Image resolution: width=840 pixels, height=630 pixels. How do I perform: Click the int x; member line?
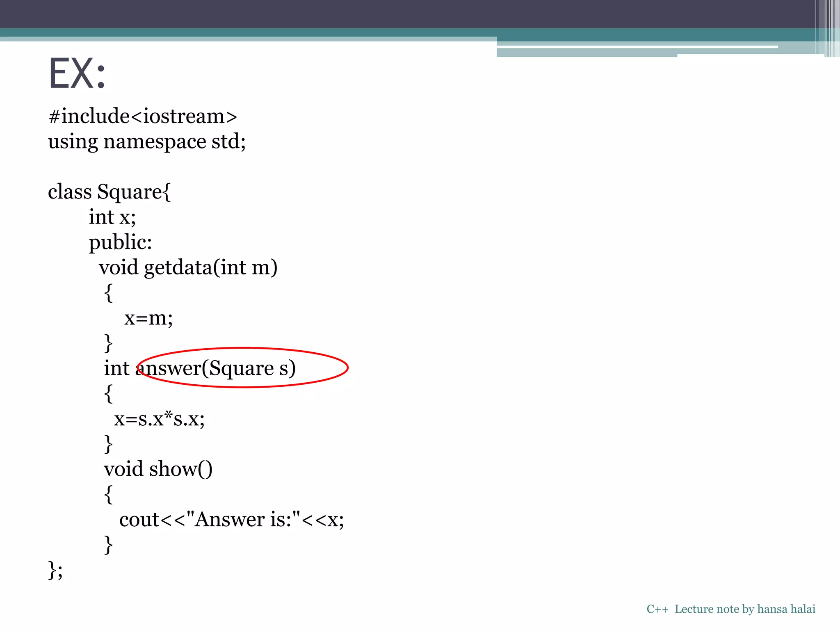pyautogui.click(x=112, y=217)
